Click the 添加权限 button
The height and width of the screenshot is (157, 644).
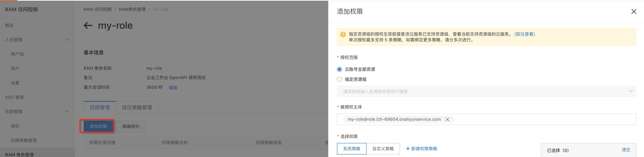point(98,126)
